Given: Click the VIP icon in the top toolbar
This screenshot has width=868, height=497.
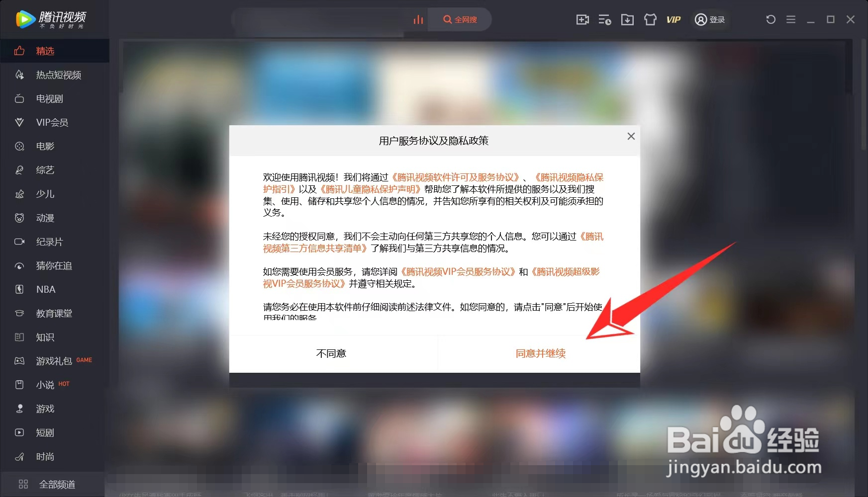Looking at the screenshot, I should (674, 19).
